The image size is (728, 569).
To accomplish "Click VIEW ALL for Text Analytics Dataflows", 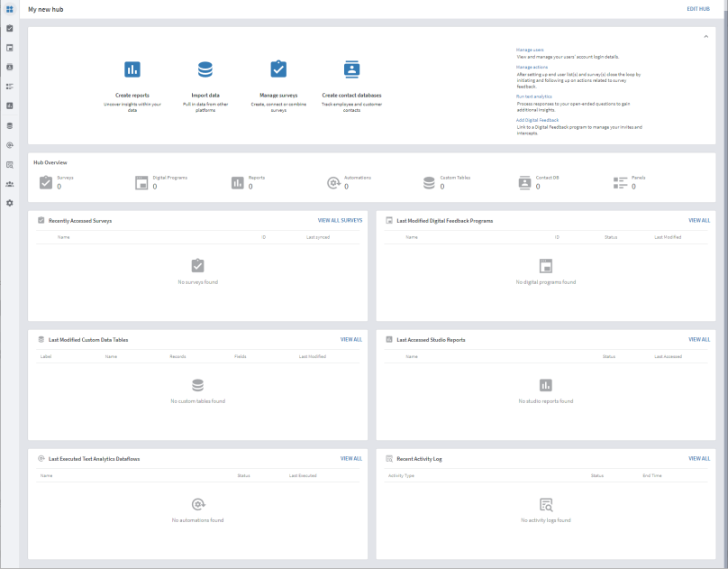I will coord(351,458).
